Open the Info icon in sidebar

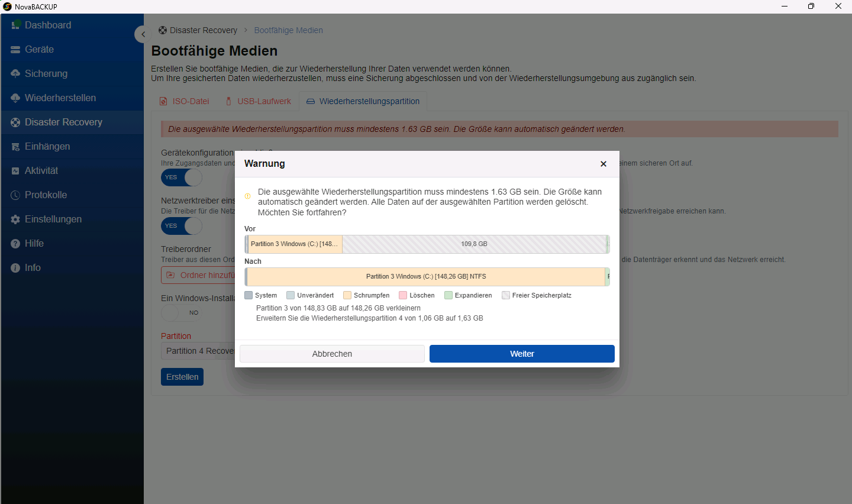[15, 267]
